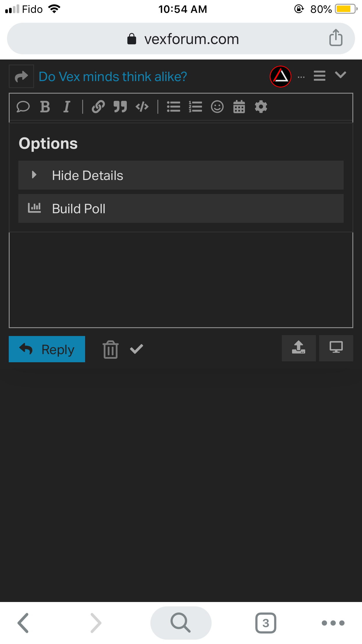Open browser tabs showing 3
Viewport: 362px width, 644px height.
(x=266, y=623)
